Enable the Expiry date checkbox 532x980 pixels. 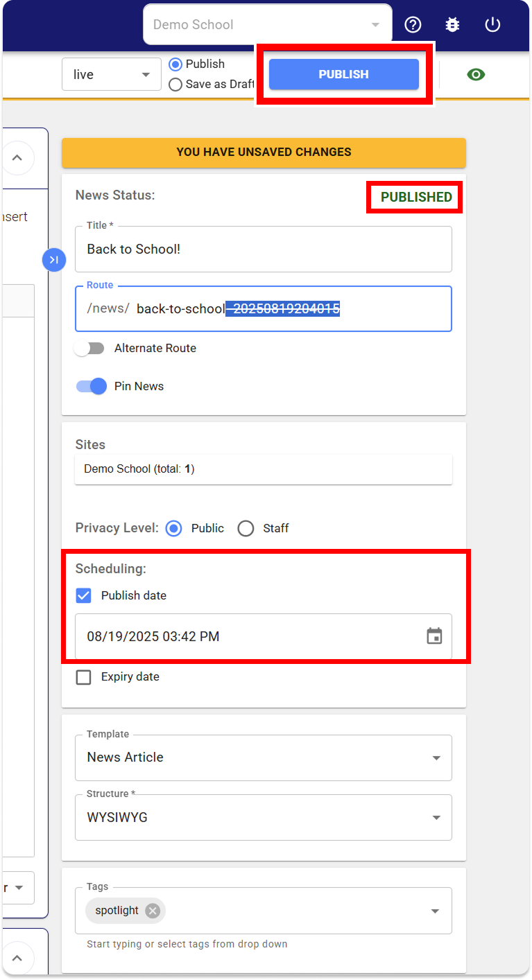point(84,677)
